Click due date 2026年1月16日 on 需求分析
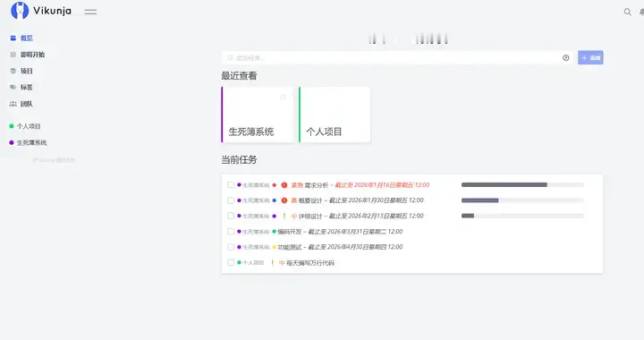This screenshot has height=340, width=644. [x=382, y=185]
